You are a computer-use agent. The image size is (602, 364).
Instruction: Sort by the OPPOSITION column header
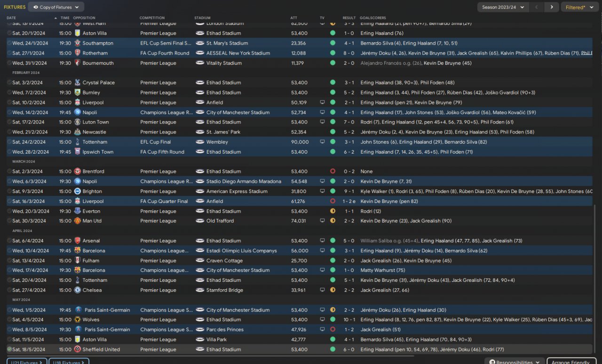coord(84,18)
